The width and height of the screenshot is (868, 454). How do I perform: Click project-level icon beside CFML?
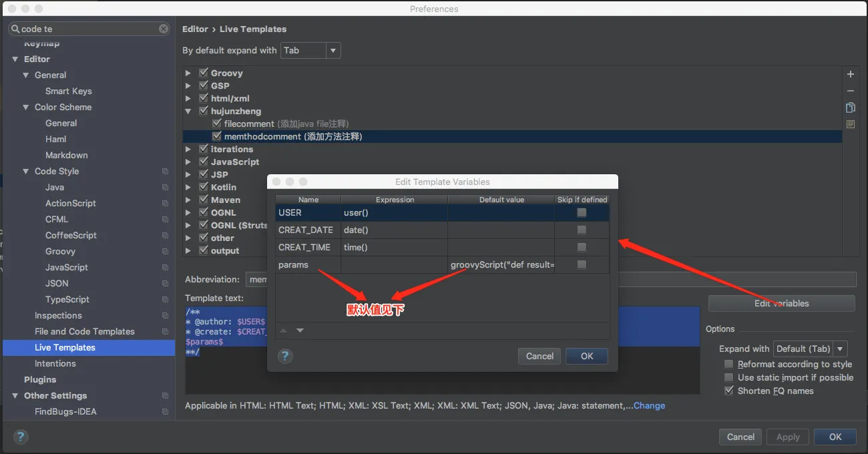coord(165,220)
